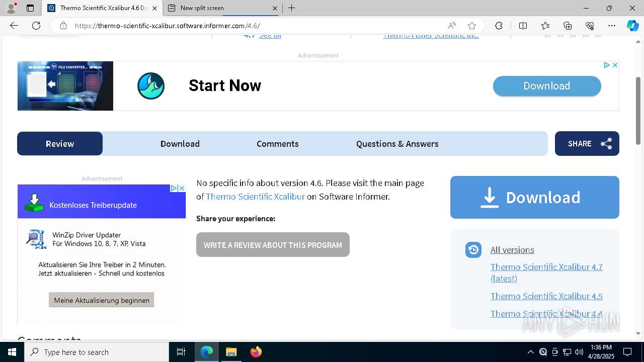Open Microsoft Edge from the taskbar
The width and height of the screenshot is (644, 362).
tap(207, 352)
